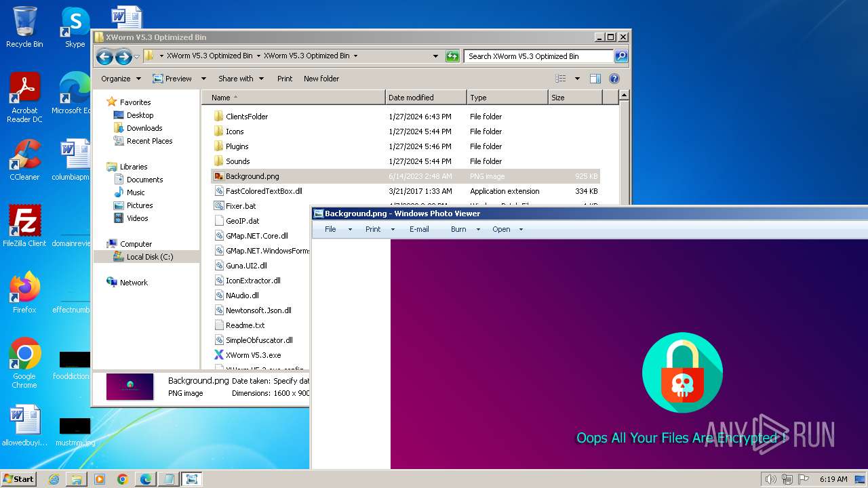Select Local Disk (C:) in navigation pane

[146, 257]
